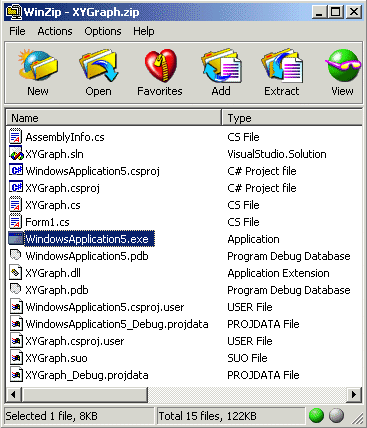Select the file name XYGraph.pdb
This screenshot has width=367, height=428.
point(57,290)
